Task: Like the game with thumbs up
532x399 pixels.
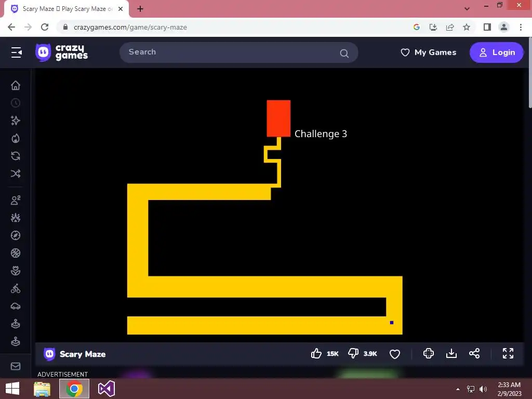Action: [x=316, y=353]
